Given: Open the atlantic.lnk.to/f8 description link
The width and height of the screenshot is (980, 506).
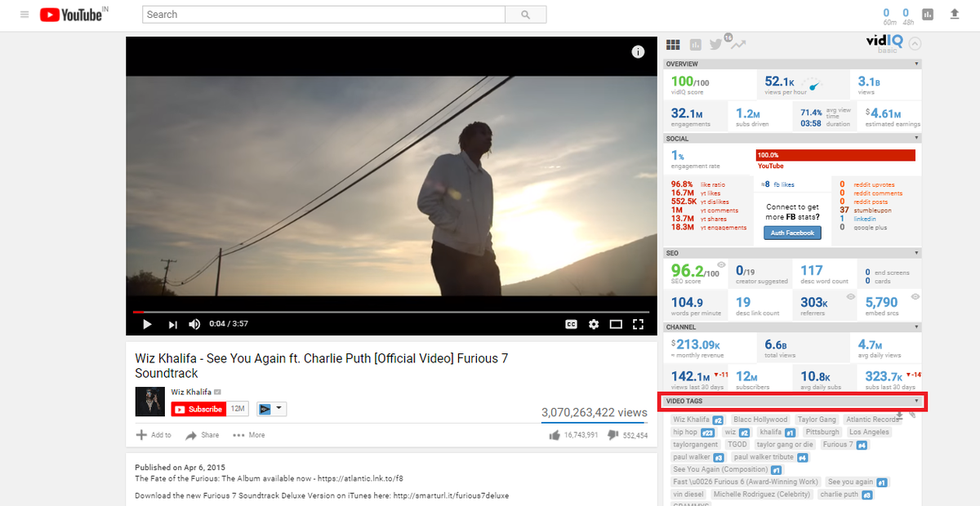Looking at the screenshot, I should [x=359, y=478].
